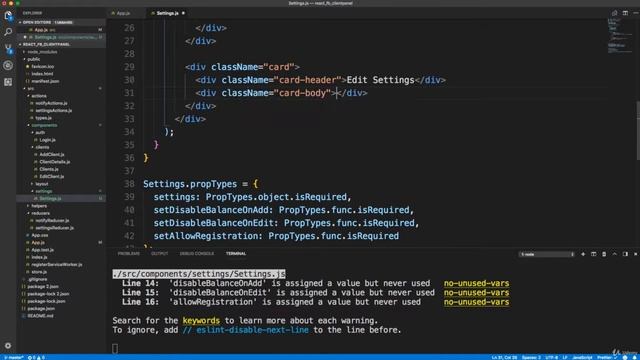Image resolution: width=640 pixels, height=360 pixels.
Task: Click the unsaved dot on Settings.js tab
Action: pyautogui.click(x=183, y=13)
